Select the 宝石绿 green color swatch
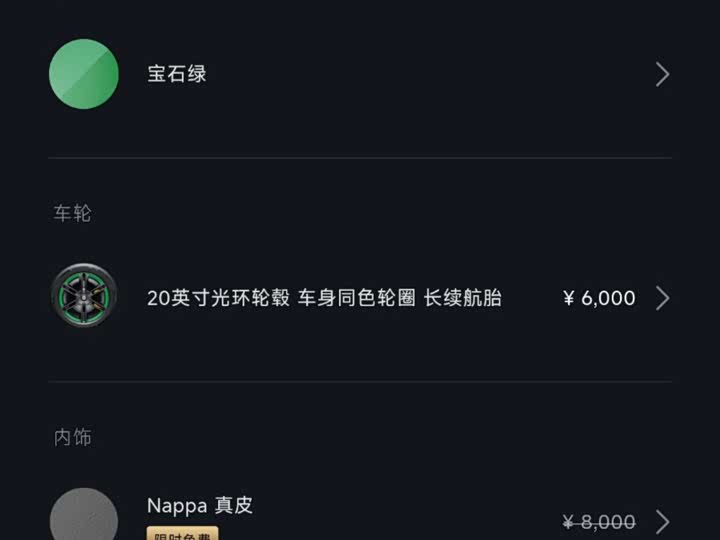The width and height of the screenshot is (720, 540). click(84, 74)
